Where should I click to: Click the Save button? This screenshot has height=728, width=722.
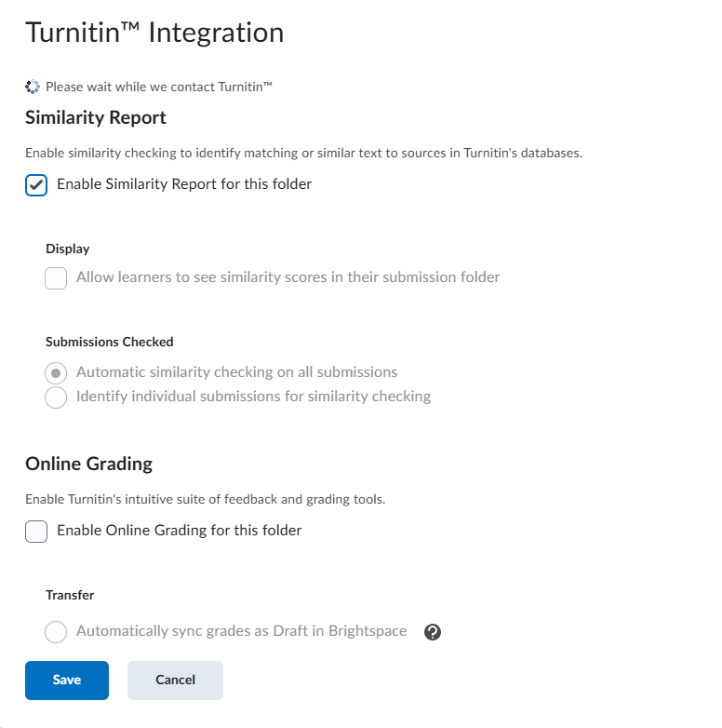click(67, 681)
